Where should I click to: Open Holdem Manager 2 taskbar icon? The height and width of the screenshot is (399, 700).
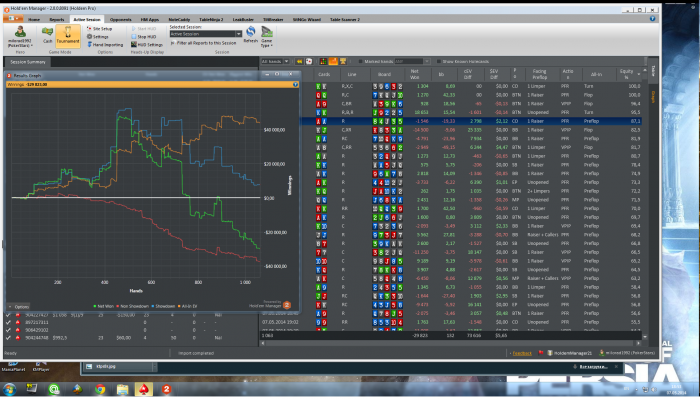point(166,389)
